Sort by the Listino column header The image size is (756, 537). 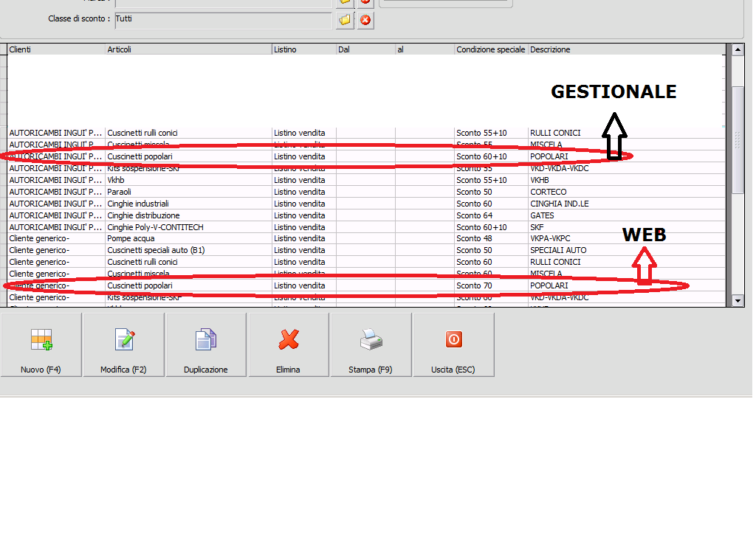click(304, 49)
